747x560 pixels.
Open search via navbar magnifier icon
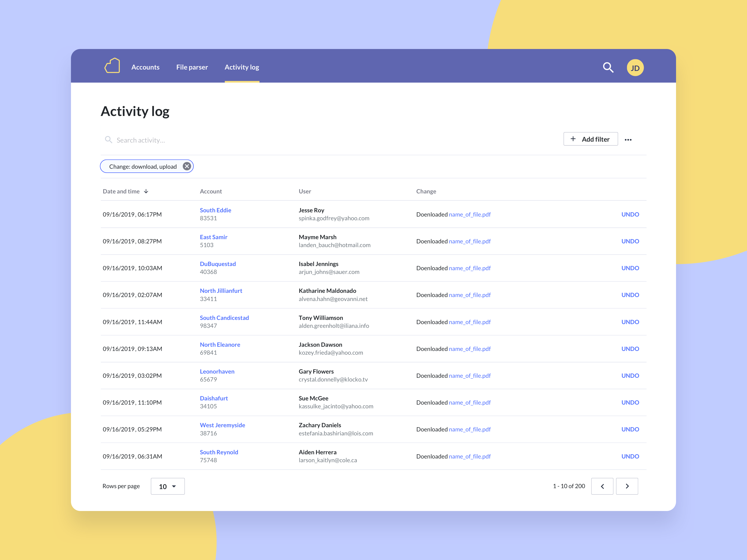608,67
